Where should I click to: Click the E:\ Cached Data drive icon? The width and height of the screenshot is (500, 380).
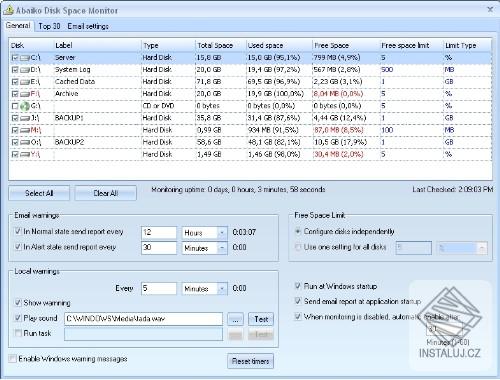pos(24,82)
